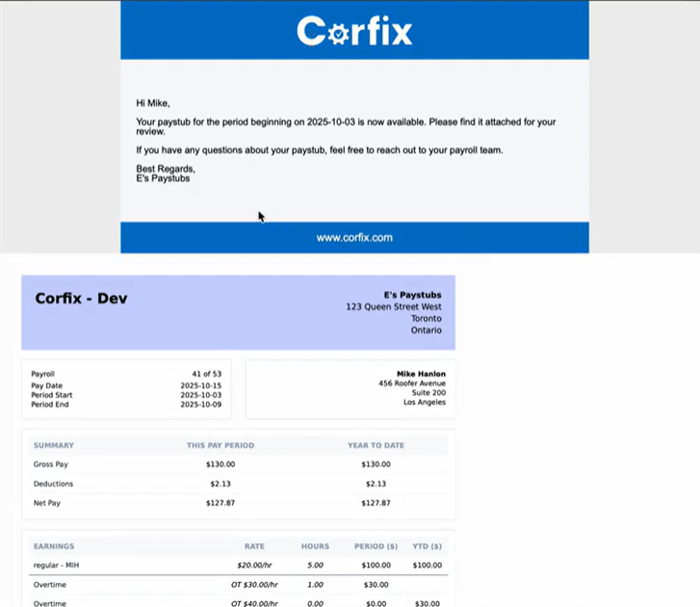
Task: Select the Pay Date value 2025-10-15
Action: (x=201, y=385)
